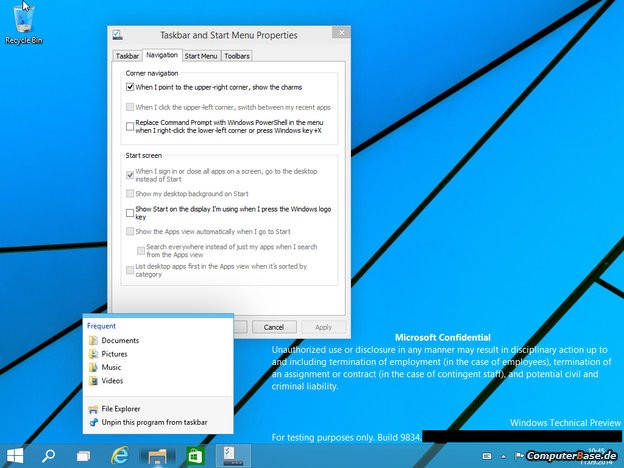Viewport: 624px width, 468px height.
Task: Check Show Start on the display I'm using
Action: point(131,212)
